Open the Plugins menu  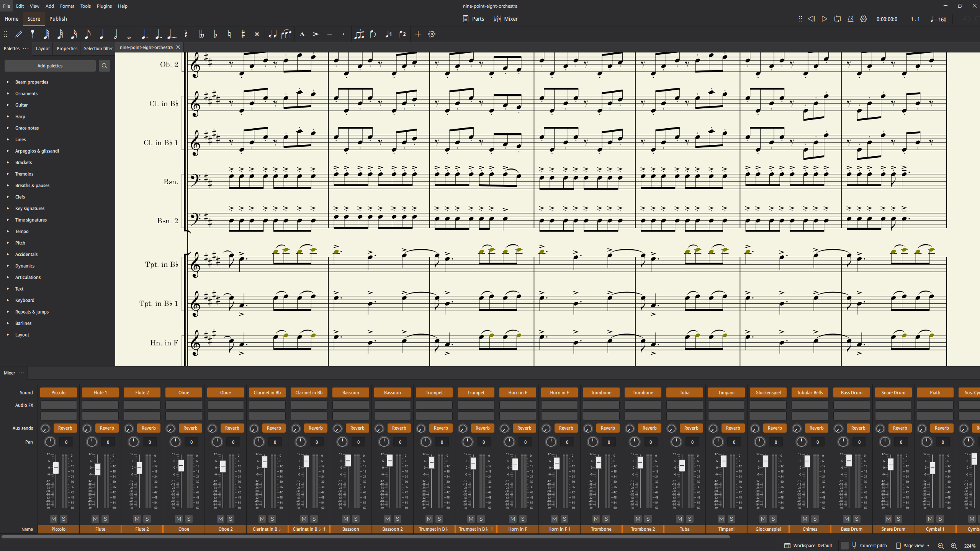point(104,6)
